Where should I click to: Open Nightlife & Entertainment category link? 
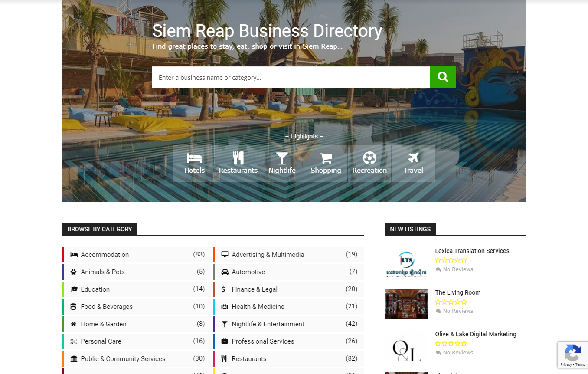click(268, 324)
